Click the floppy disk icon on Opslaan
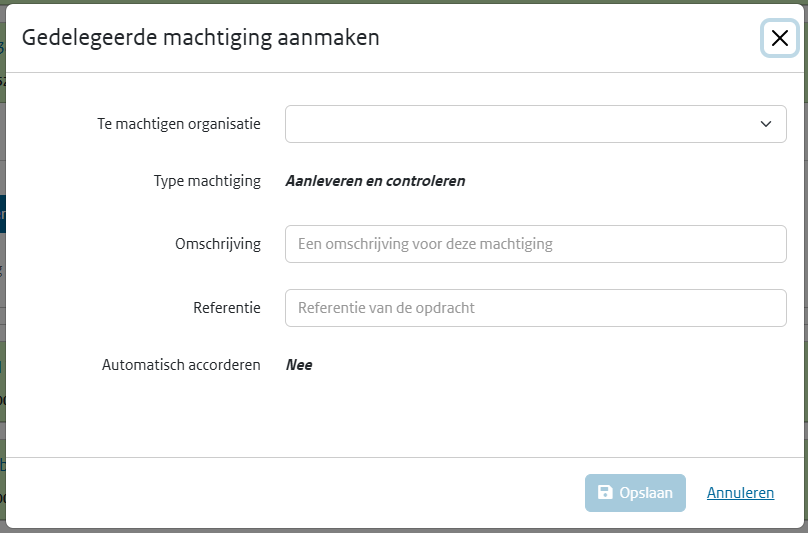 coord(605,492)
